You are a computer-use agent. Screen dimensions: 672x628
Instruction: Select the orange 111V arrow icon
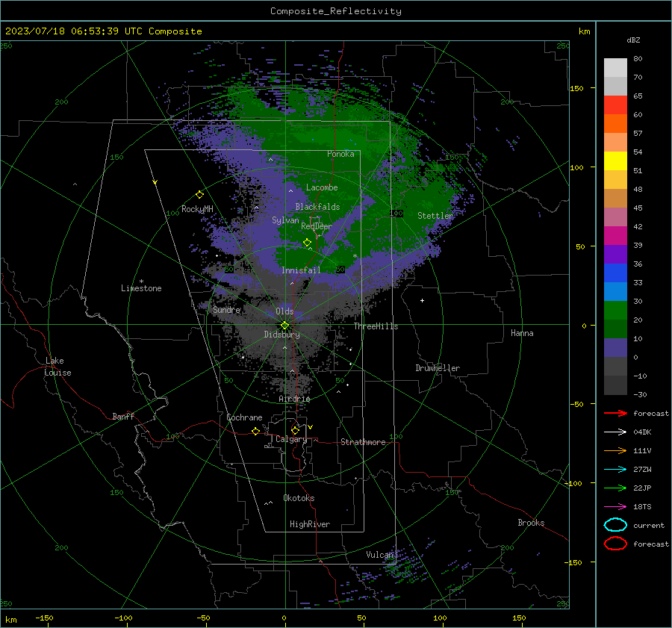click(x=615, y=450)
